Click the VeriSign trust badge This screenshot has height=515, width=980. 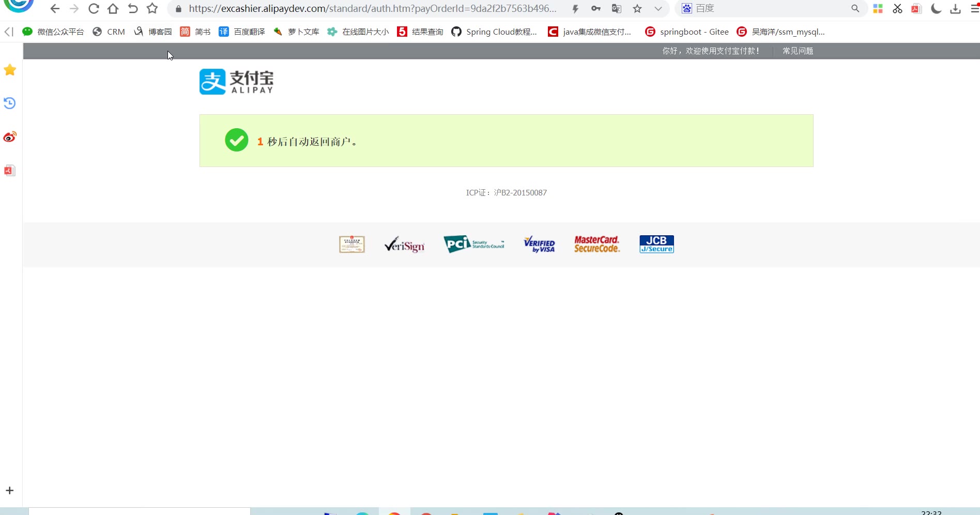405,244
